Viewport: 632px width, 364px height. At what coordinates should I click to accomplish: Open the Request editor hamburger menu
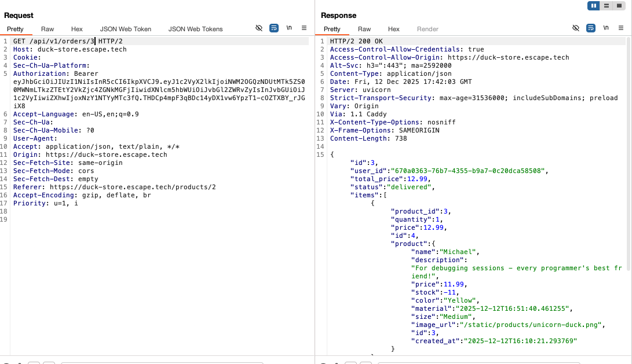pyautogui.click(x=304, y=27)
